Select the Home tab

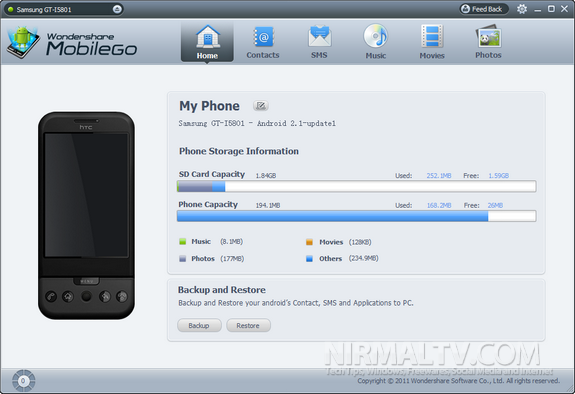[x=207, y=41]
